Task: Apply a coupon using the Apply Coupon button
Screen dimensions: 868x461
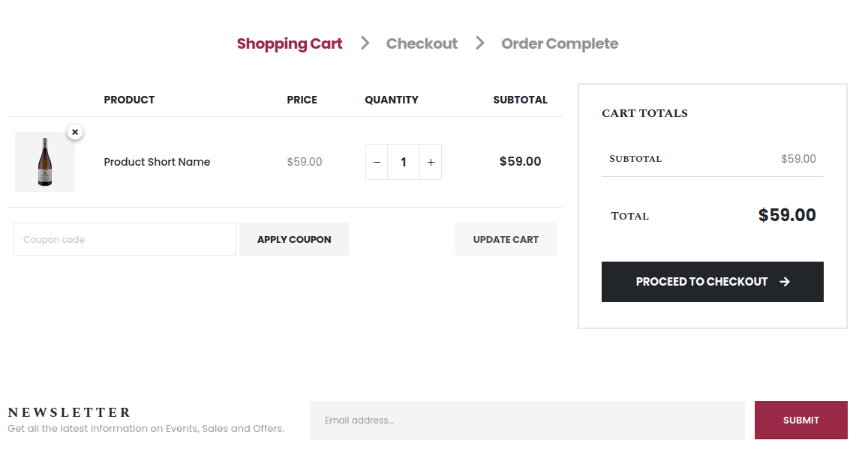Action: pos(294,239)
